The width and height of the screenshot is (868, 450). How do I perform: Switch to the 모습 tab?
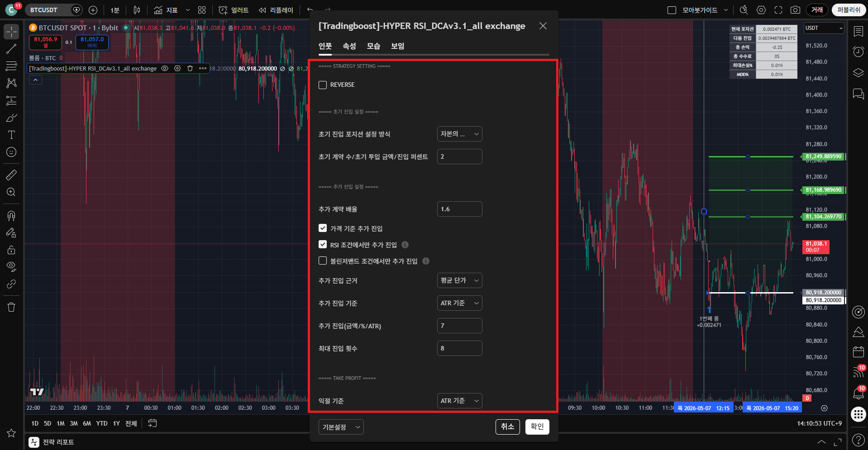[x=373, y=46]
